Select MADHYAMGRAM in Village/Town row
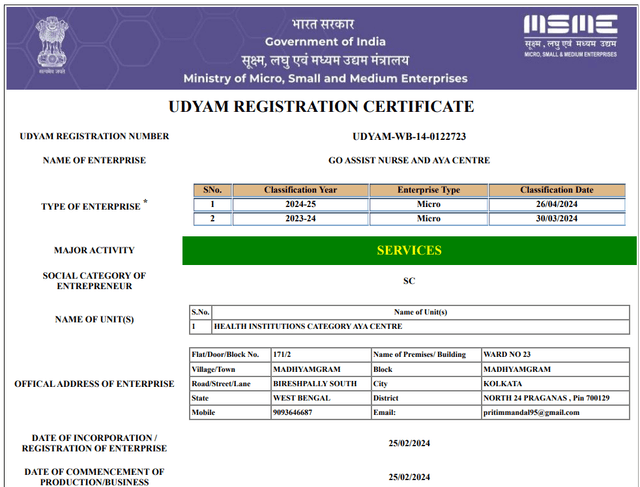Image resolution: width=640 pixels, height=487 pixels. tap(307, 369)
